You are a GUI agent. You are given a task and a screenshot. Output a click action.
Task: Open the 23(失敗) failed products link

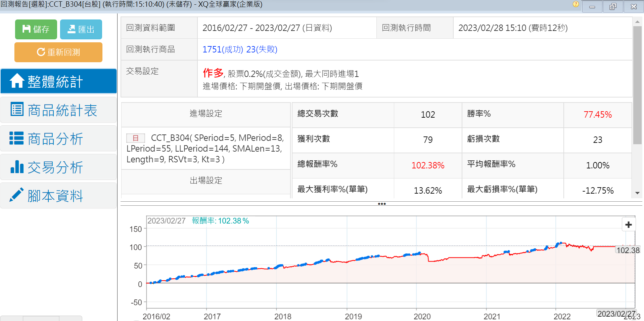click(x=262, y=49)
